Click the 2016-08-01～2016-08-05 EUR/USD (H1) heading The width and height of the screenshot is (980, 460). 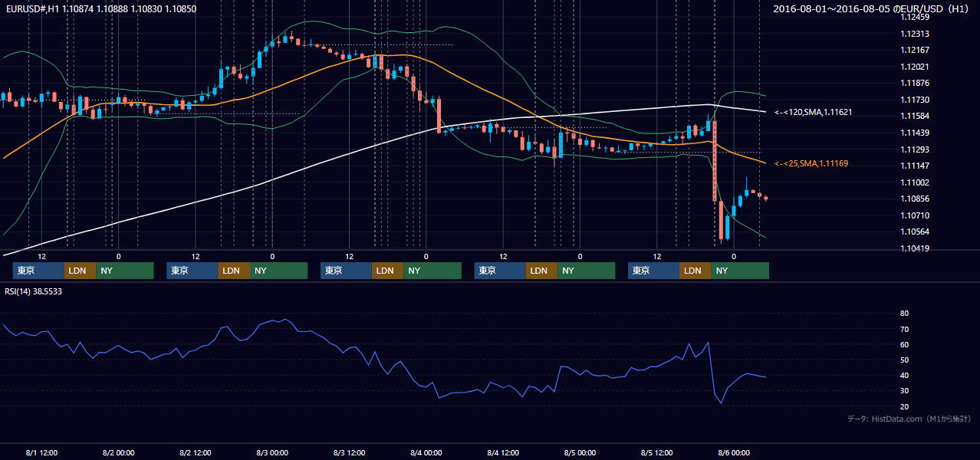pos(872,8)
